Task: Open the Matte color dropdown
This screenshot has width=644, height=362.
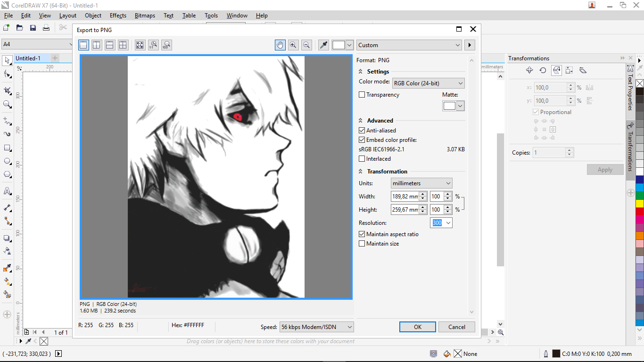Action: [x=461, y=106]
